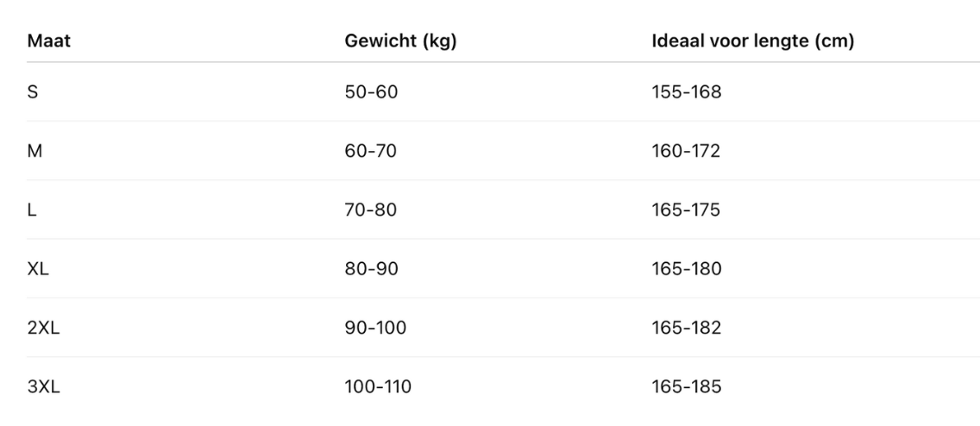Image resolution: width=980 pixels, height=426 pixels.
Task: Select the XL size cell
Action: (x=38, y=269)
